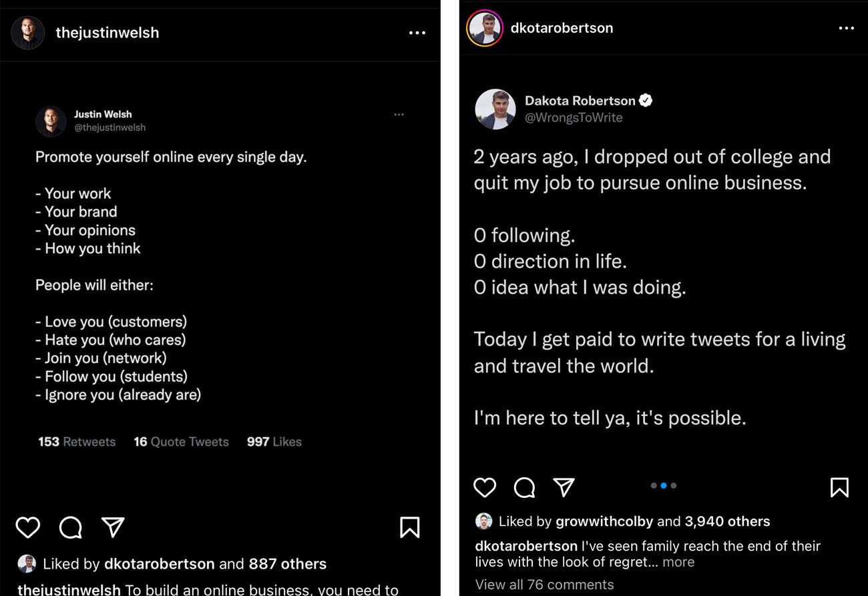
Task: View the '3,940 others' likes list
Action: (x=727, y=521)
